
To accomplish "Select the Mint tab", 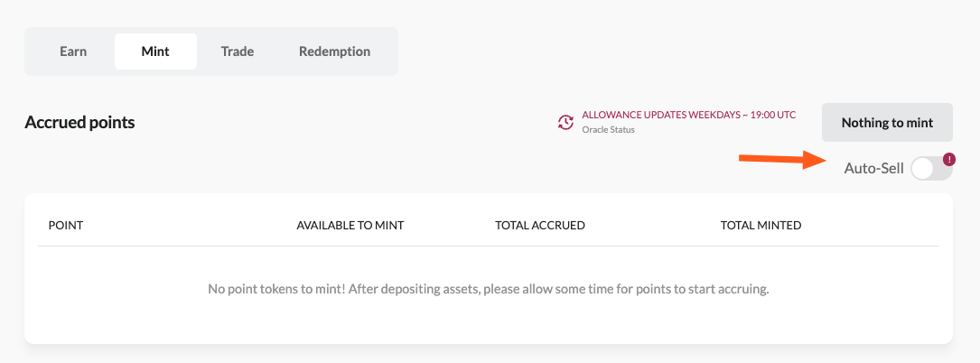I will pyautogui.click(x=155, y=51).
